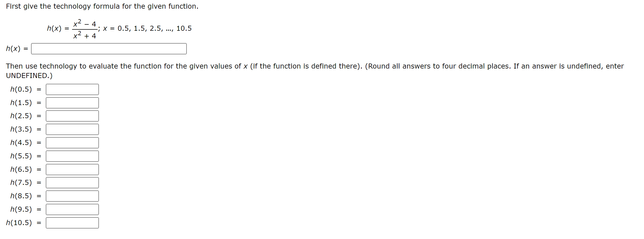The height and width of the screenshot is (239, 644).
Task: Click the h(3.5) answer field
Action: pos(72,129)
